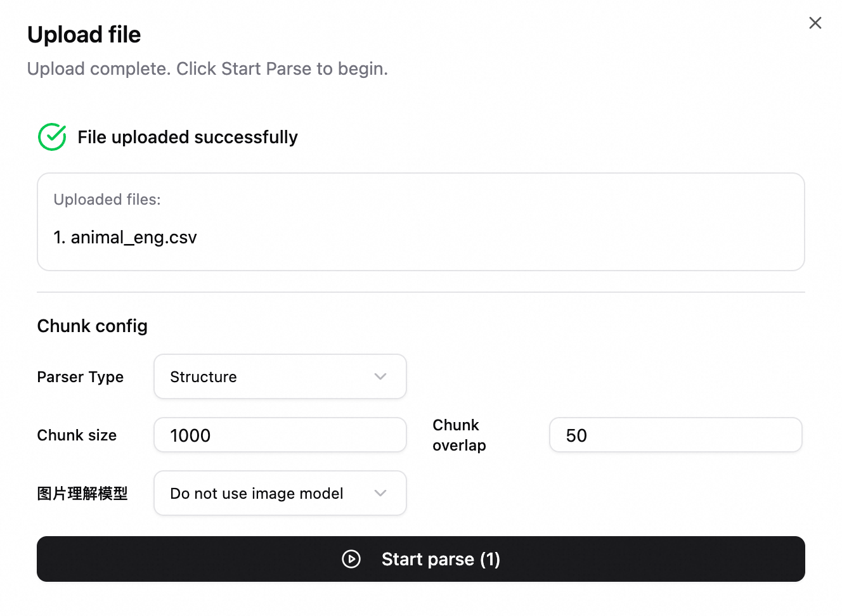Click the "File uploaded successfully" message

click(188, 138)
